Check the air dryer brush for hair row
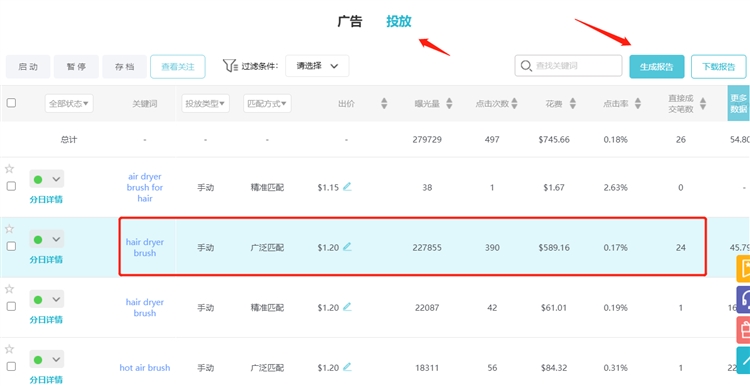Screen dimensions: 750x386 tap(11, 186)
